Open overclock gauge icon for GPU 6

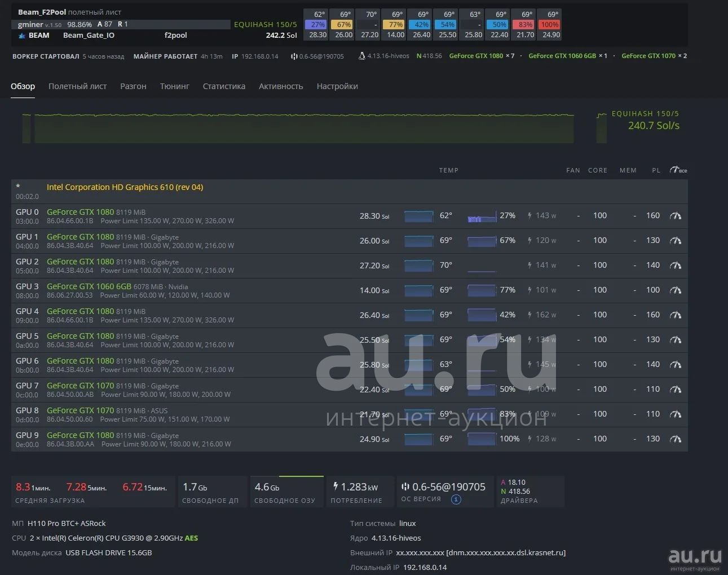[675, 365]
